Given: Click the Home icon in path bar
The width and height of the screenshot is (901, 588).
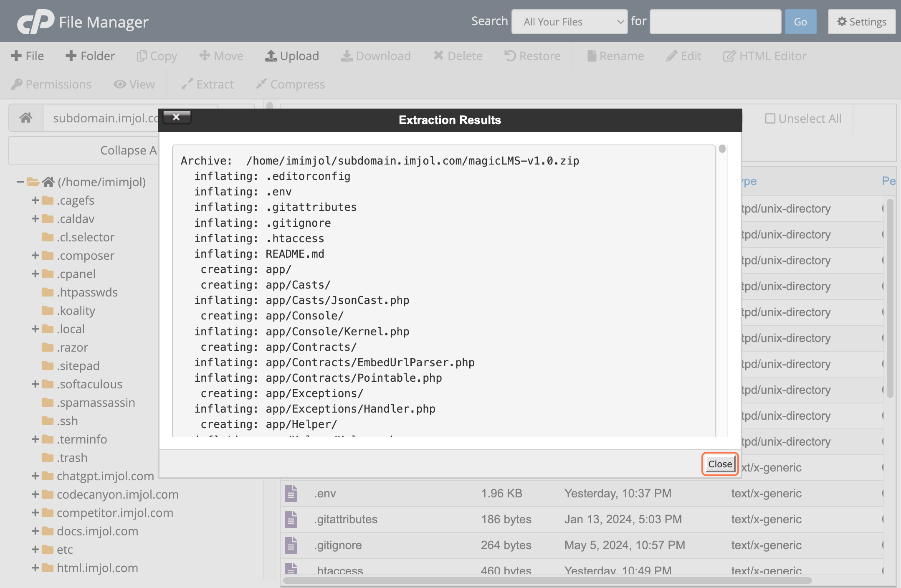Looking at the screenshot, I should 26,118.
